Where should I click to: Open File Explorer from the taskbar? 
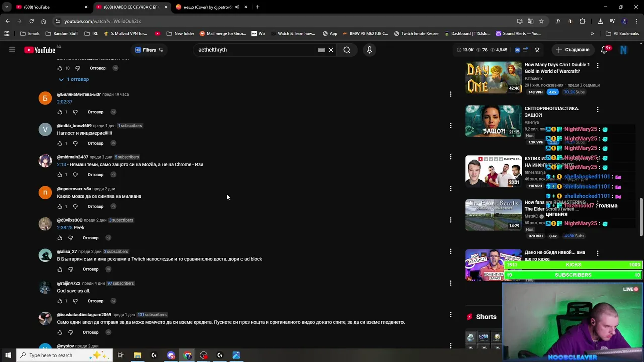tap(137, 355)
